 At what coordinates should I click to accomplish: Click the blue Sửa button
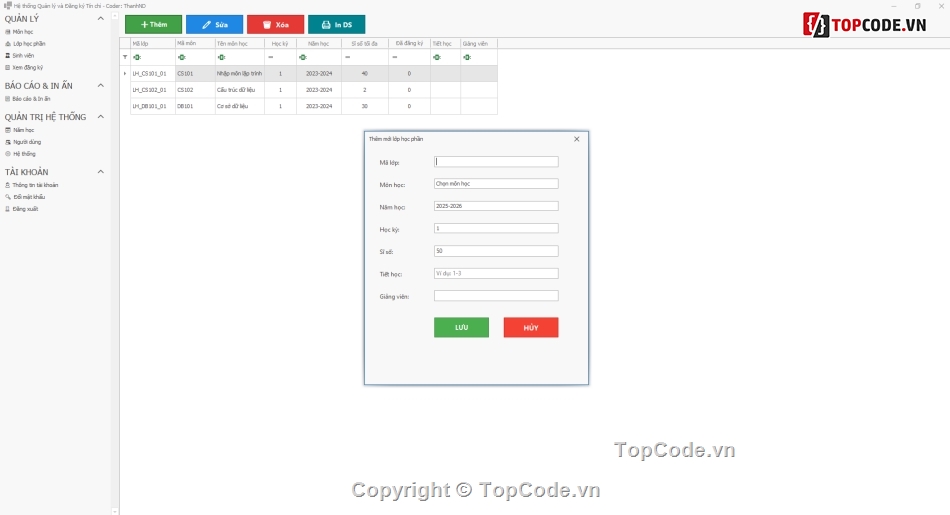click(x=214, y=24)
